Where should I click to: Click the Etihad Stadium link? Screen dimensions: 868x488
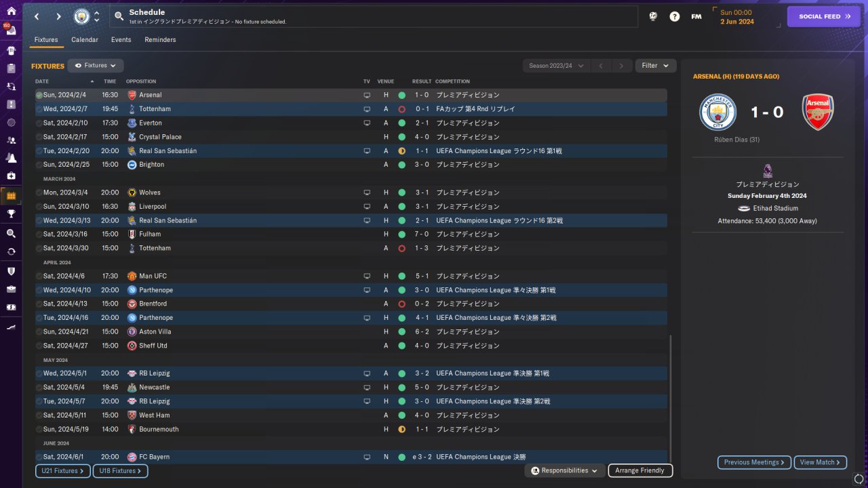[775, 208]
